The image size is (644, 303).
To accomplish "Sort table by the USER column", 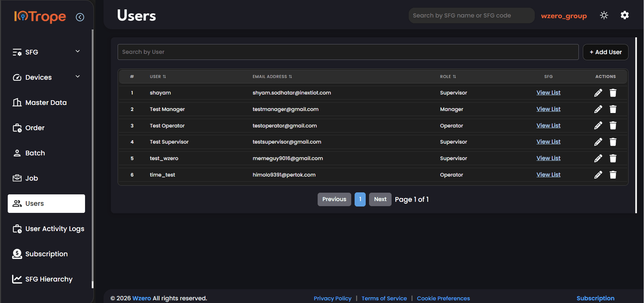I will 158,77.
